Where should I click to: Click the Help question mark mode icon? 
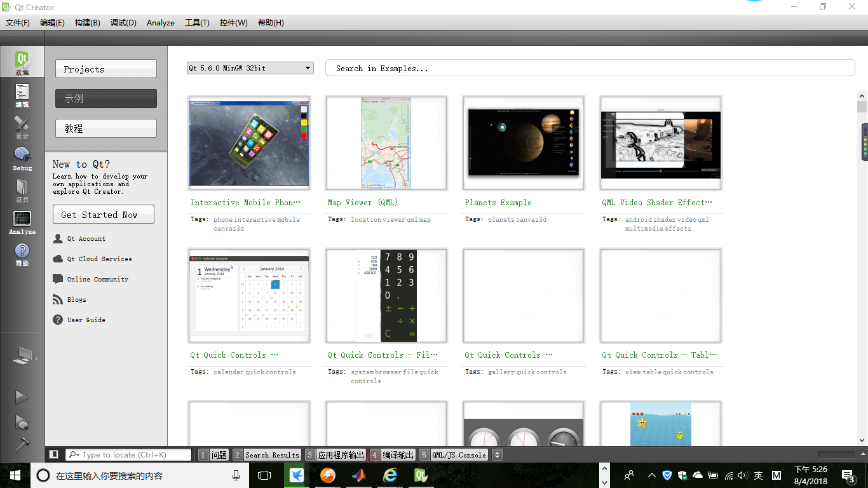(22, 254)
